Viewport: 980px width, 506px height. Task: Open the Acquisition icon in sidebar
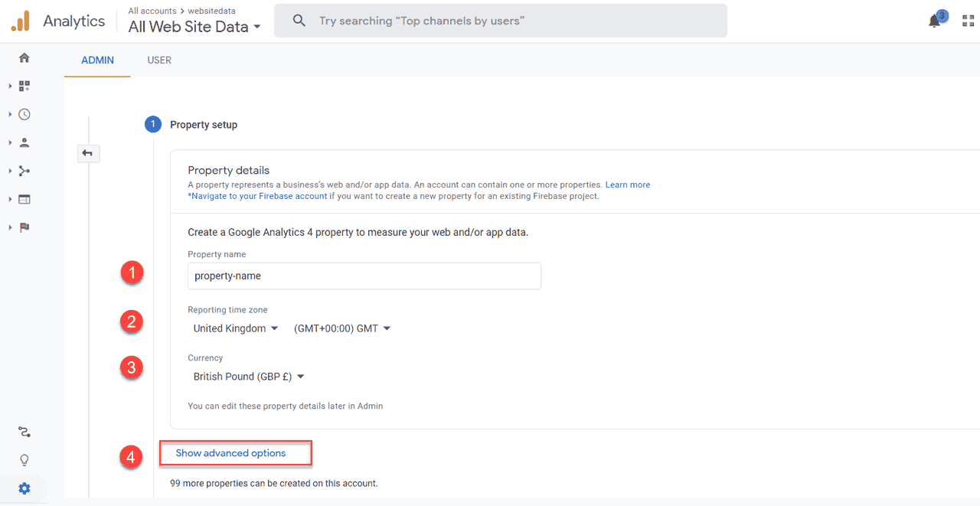[x=24, y=171]
